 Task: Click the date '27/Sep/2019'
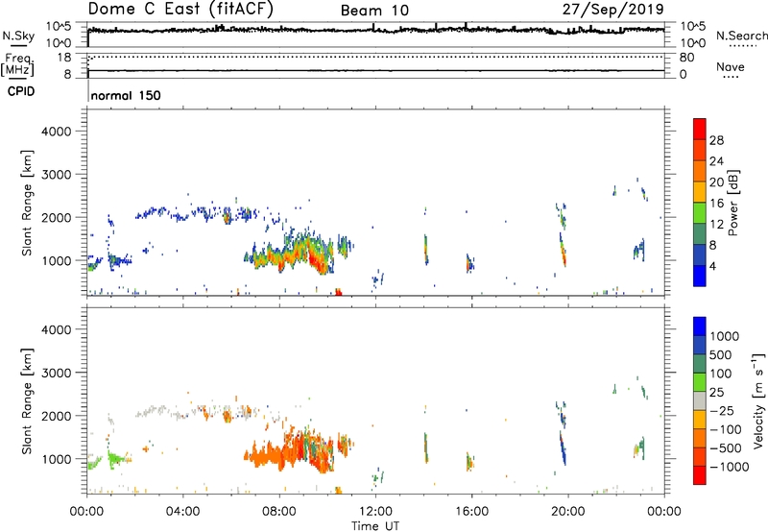(x=612, y=10)
